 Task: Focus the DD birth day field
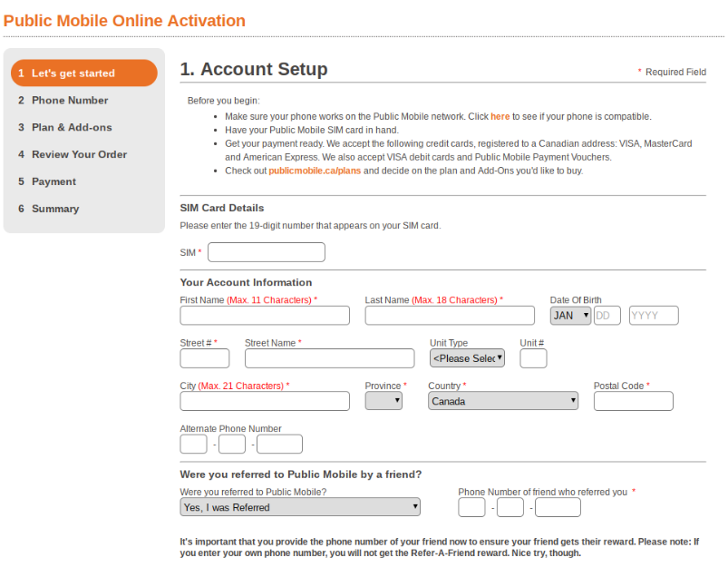(607, 316)
